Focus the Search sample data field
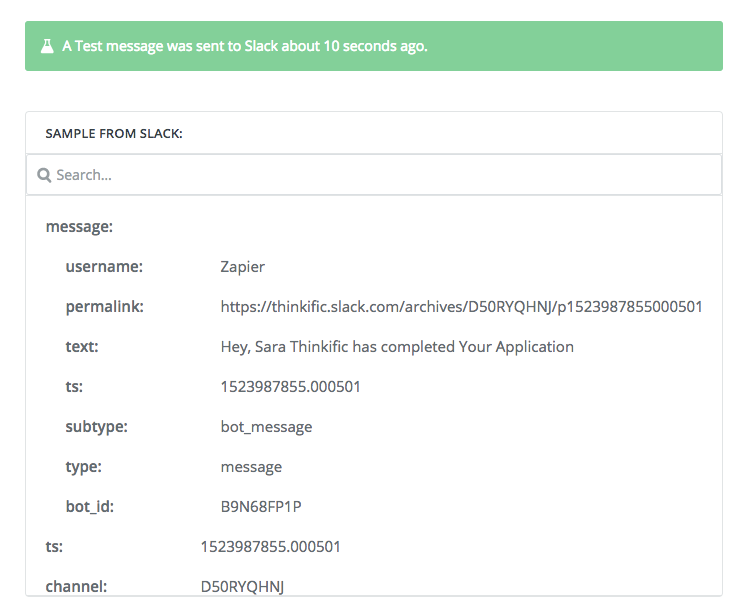This screenshot has height=616, width=741. coord(374,175)
